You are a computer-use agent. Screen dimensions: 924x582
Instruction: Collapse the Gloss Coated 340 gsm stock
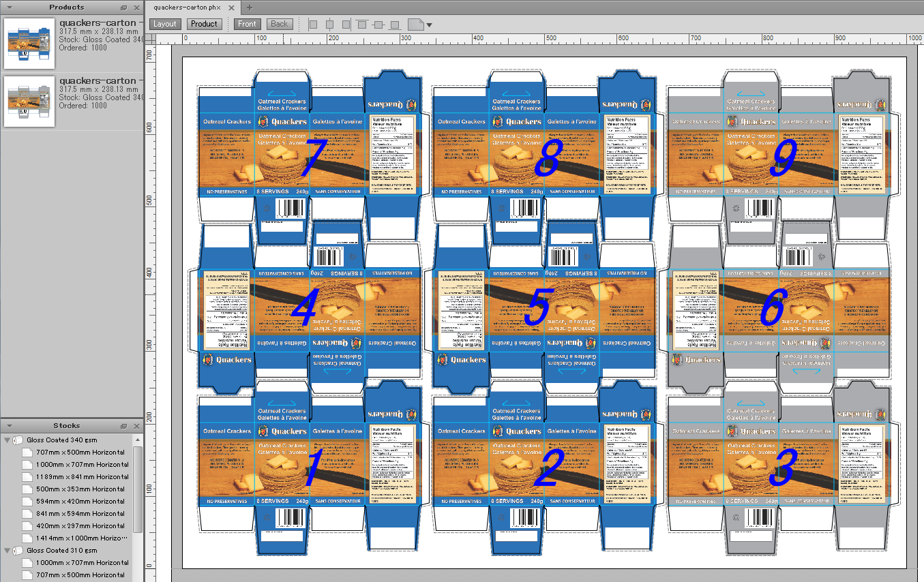pos(8,440)
